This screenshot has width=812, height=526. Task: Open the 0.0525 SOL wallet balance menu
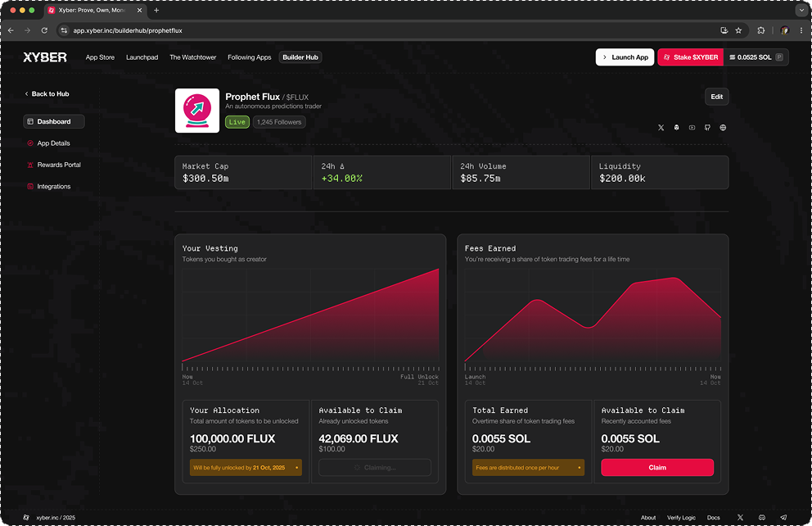pyautogui.click(x=756, y=57)
